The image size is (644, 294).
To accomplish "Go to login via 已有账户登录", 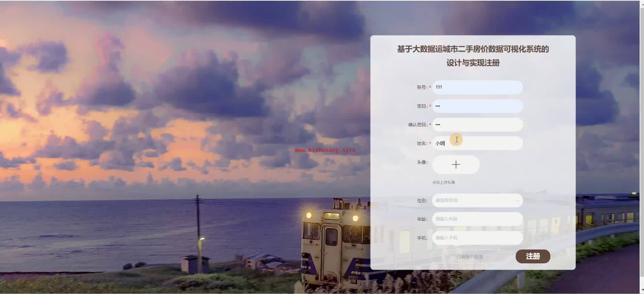I will (470, 257).
